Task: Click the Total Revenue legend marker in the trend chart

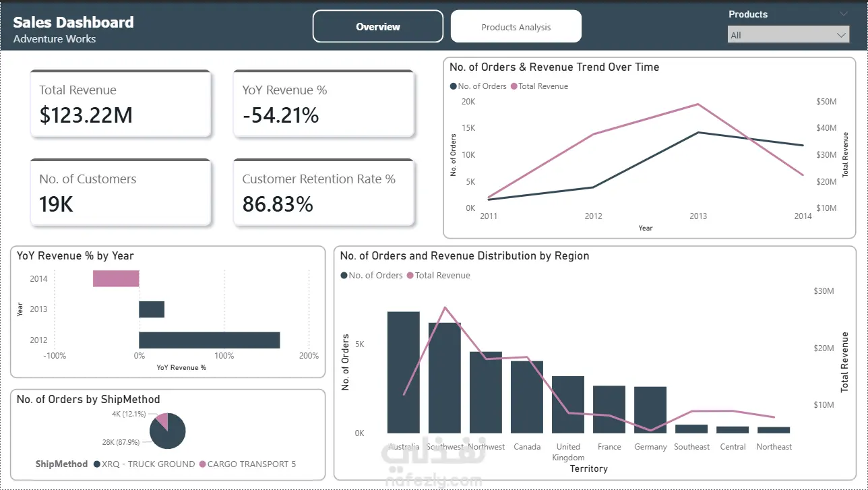Action: point(514,86)
